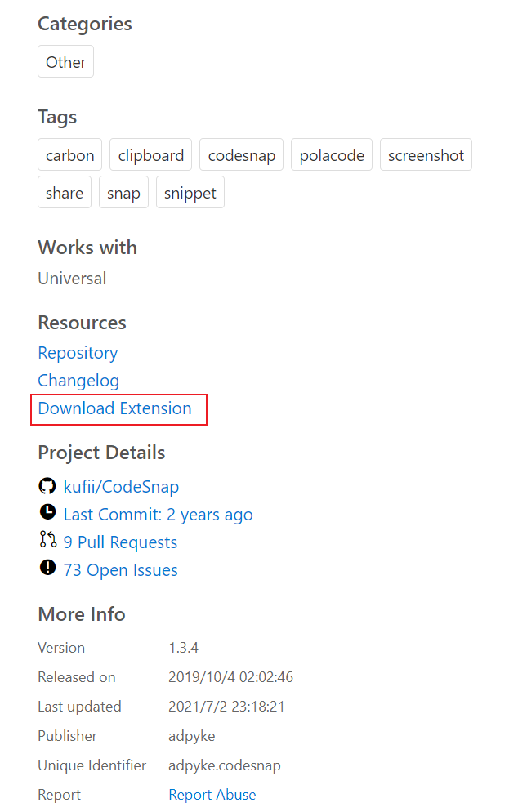This screenshot has width=518, height=812.
Task: Choose the snippet tag
Action: pyautogui.click(x=190, y=193)
